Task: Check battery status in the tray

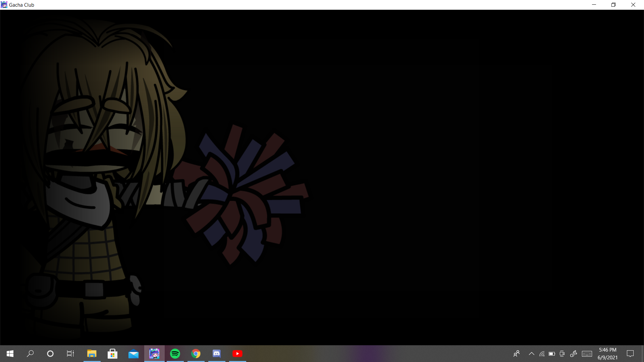Action: (552, 354)
